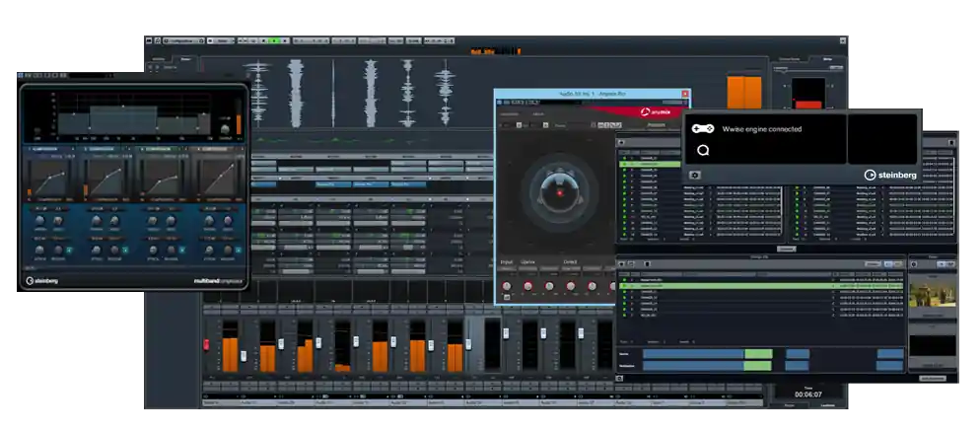
Task: Click the multiband compressor title text
Action: point(218,282)
